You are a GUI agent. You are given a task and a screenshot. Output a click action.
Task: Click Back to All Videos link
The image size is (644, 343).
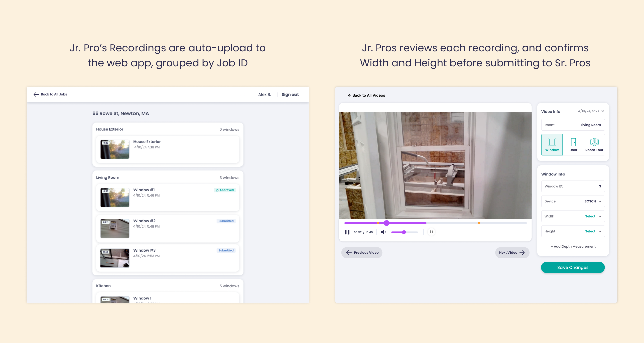(x=366, y=95)
